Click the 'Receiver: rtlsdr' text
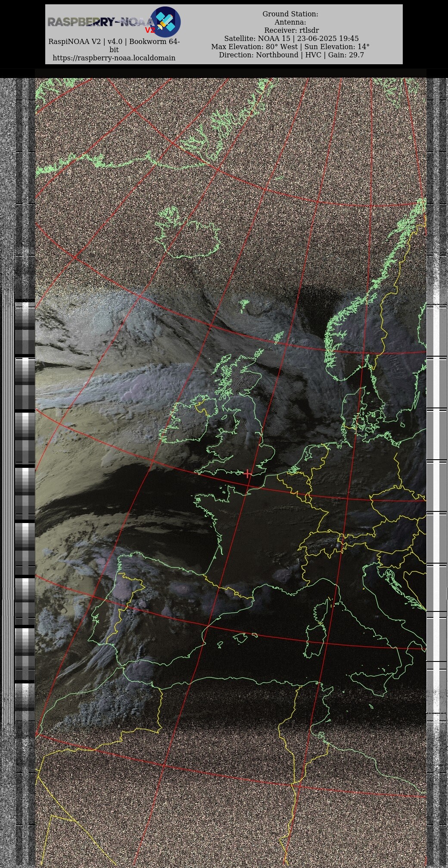The height and width of the screenshot is (868, 448). point(292,31)
